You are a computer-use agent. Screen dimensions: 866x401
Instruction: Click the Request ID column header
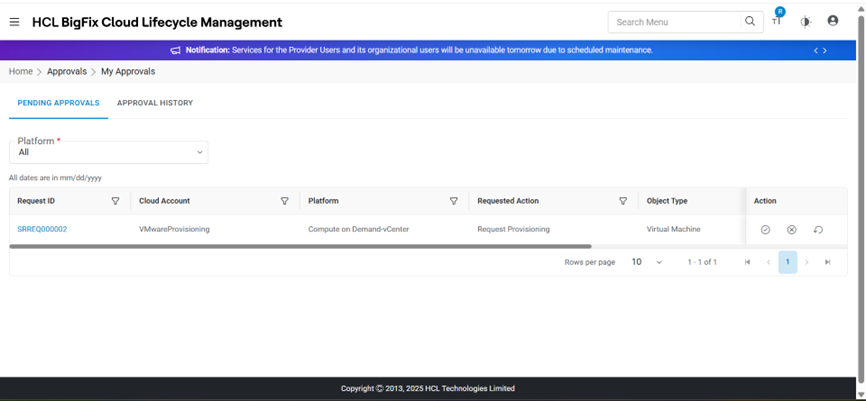coord(36,201)
